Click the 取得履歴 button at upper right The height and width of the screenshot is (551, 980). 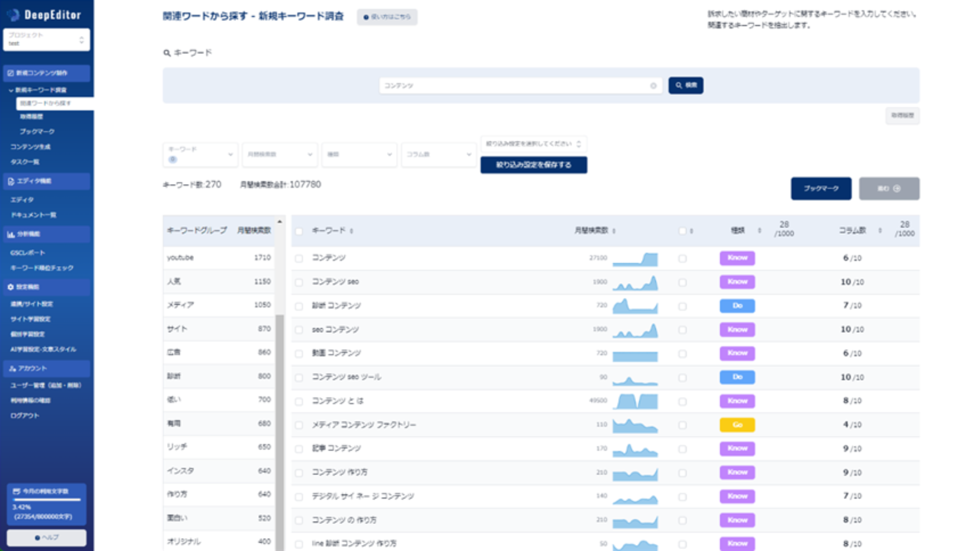(x=902, y=115)
